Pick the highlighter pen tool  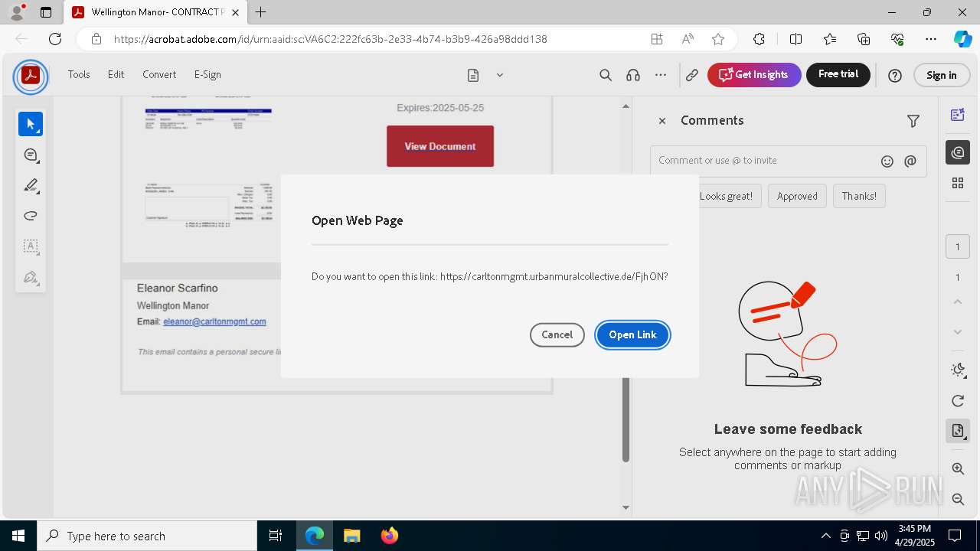click(x=31, y=185)
